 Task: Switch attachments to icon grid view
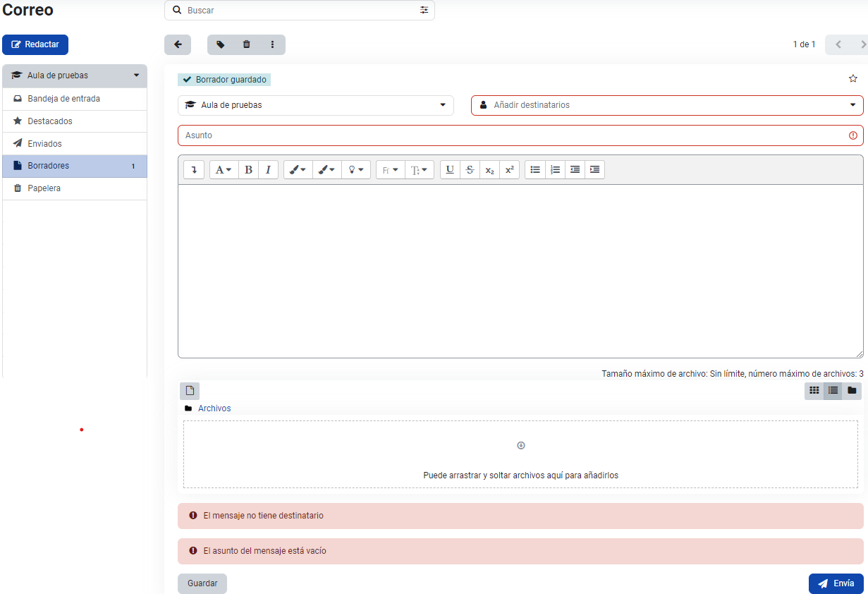814,391
